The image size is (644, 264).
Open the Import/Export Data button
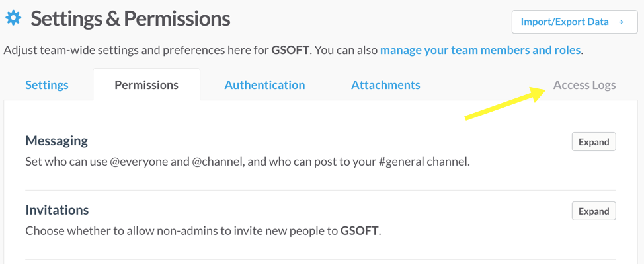(x=574, y=22)
